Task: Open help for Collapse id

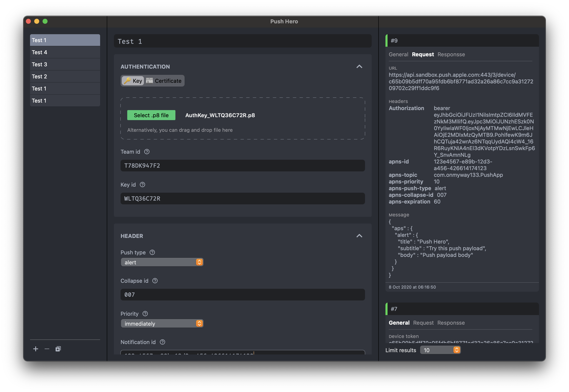Action: [155, 281]
